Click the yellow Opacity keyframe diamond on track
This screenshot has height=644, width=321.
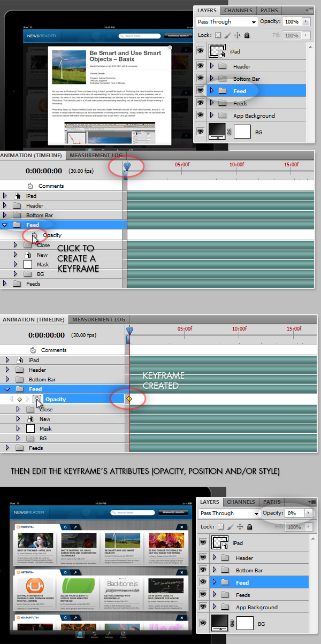[x=129, y=399]
